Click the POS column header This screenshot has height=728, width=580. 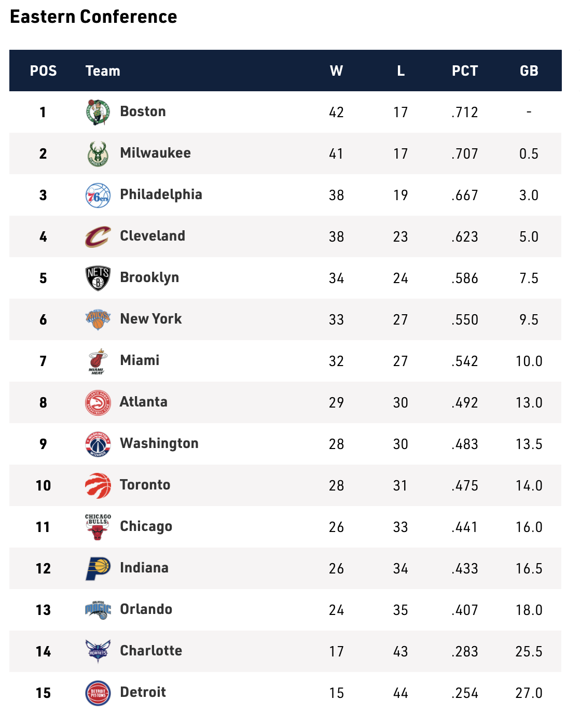[44, 71]
